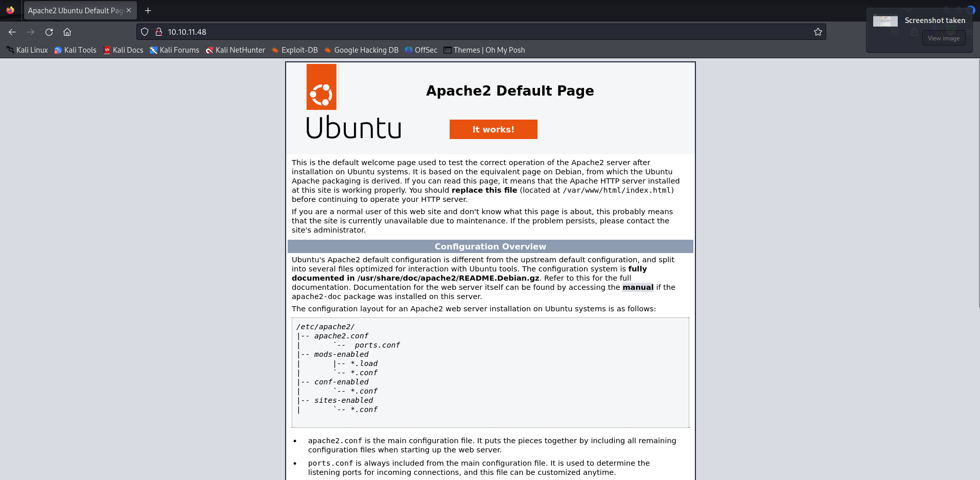Go to the browser home page
The height and width of the screenshot is (480, 980).
[67, 32]
